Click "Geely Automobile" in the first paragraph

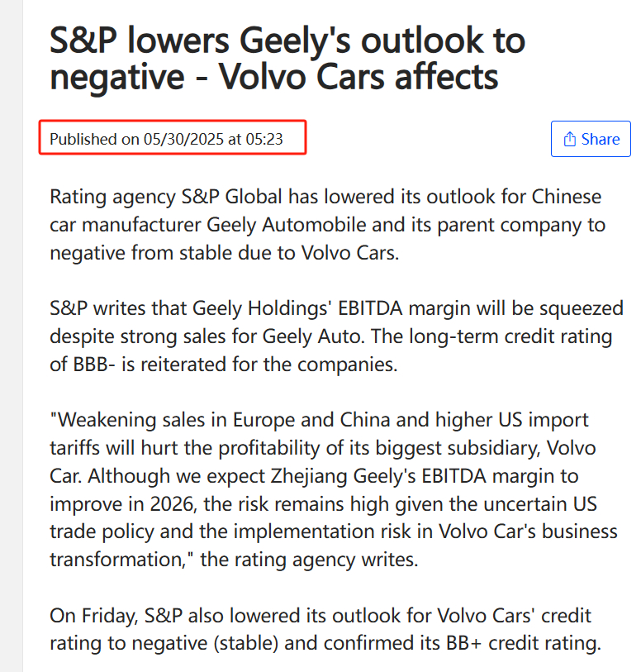[x=287, y=225]
